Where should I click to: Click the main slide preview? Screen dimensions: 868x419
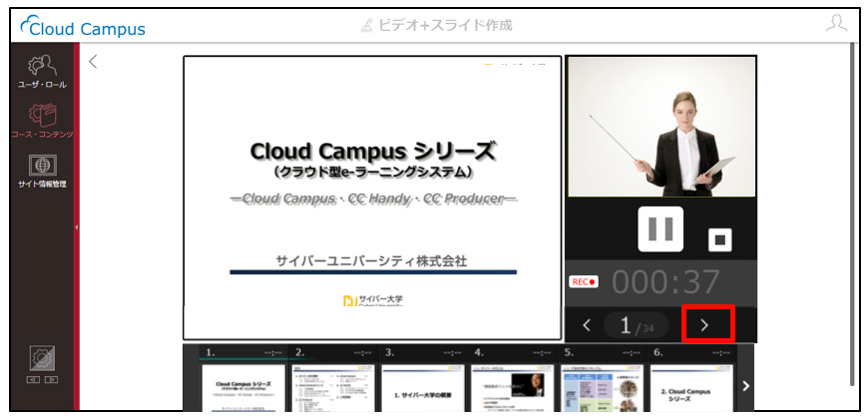[372, 198]
